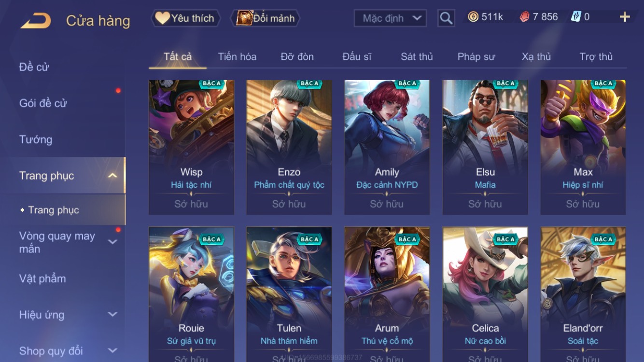The width and height of the screenshot is (644, 362).
Task: Select the Tiến hóa tab
Action: [237, 56]
